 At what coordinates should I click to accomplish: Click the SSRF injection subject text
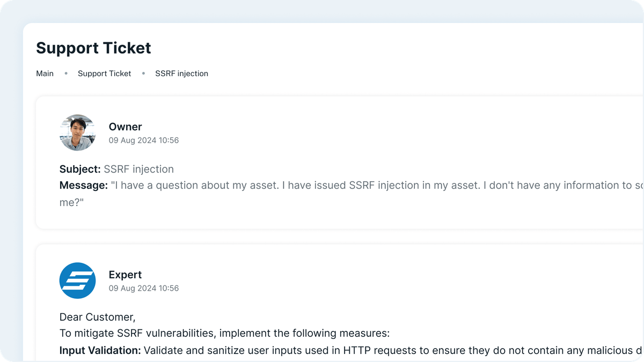[138, 169]
